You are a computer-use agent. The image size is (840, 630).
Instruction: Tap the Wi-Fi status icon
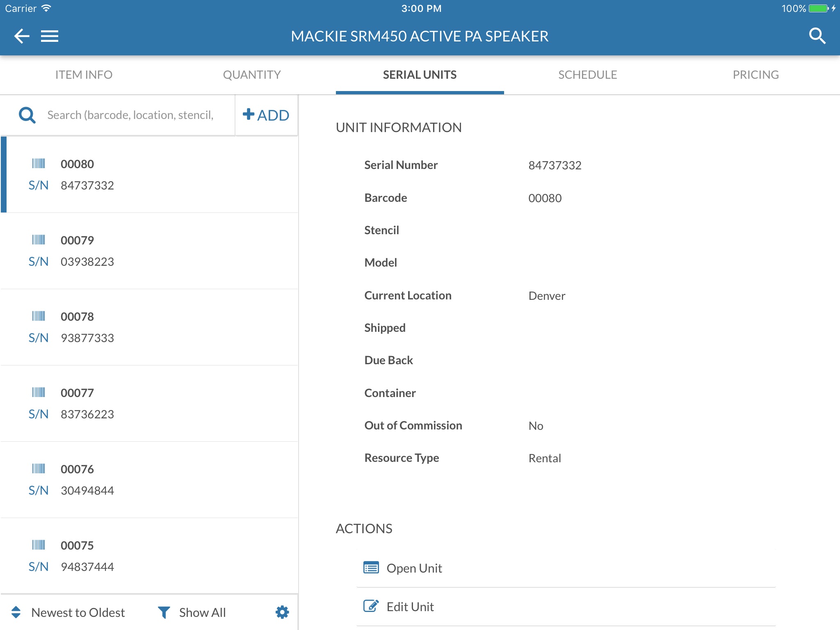tap(46, 8)
